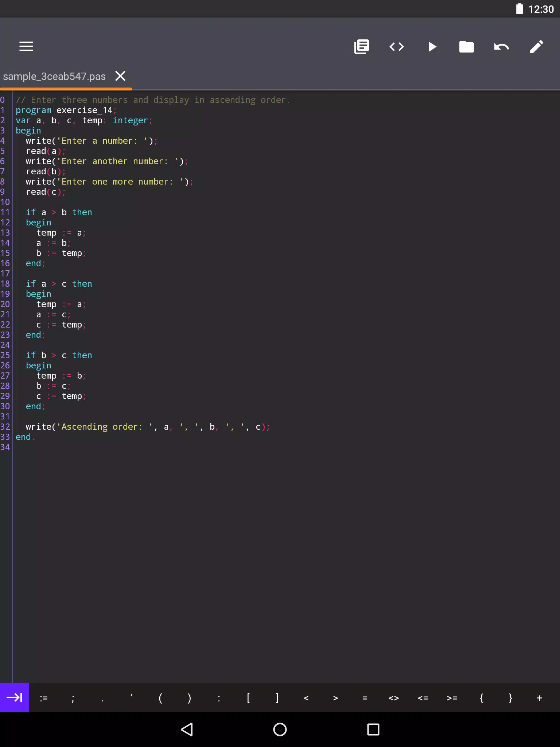Insert the plus sign symbol
Image resolution: width=560 pixels, height=747 pixels.
(x=540, y=698)
